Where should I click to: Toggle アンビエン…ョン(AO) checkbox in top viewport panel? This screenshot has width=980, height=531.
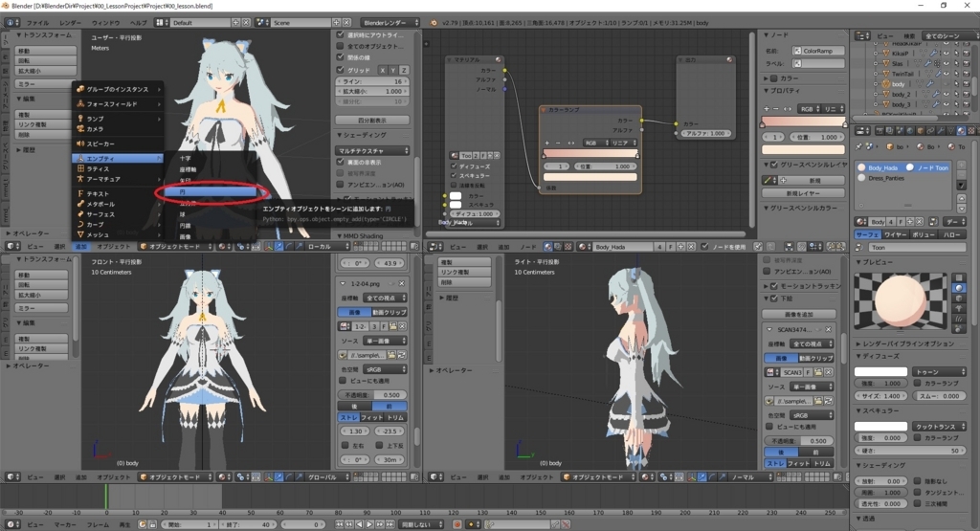click(341, 185)
